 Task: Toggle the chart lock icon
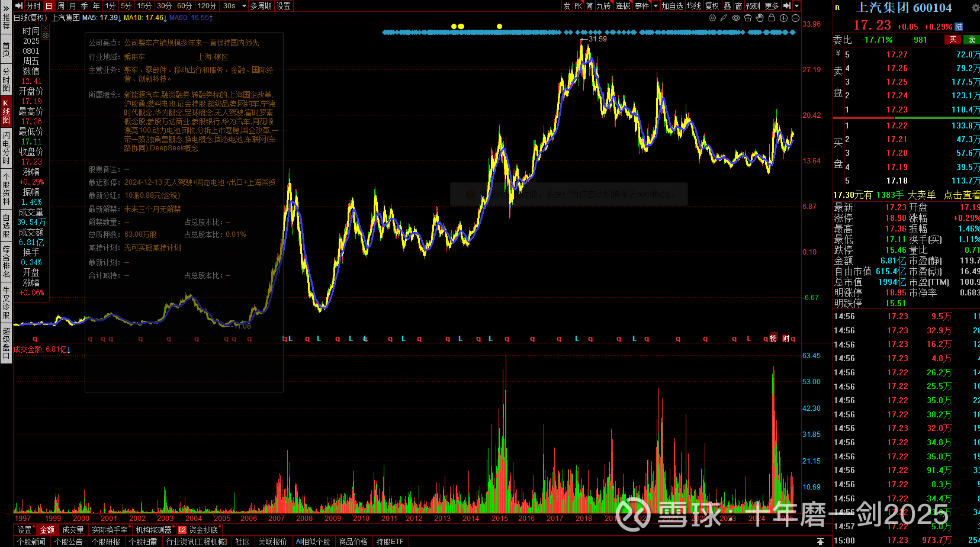pos(772,18)
